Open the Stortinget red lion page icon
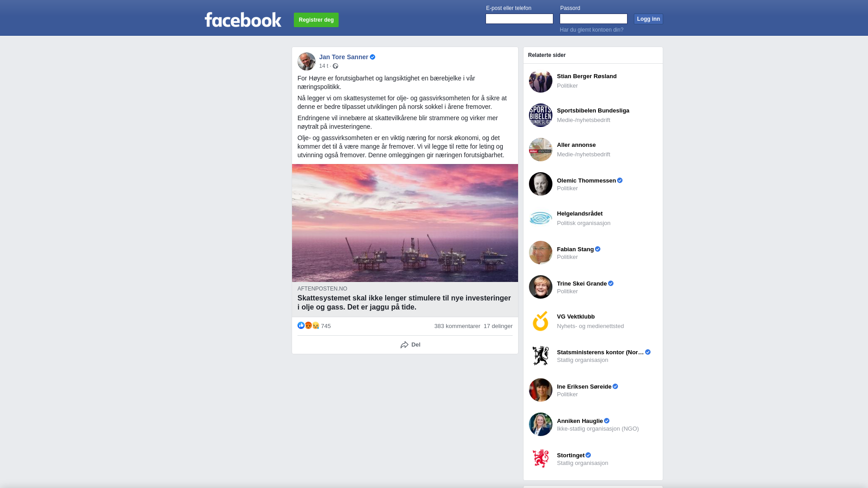 541,459
